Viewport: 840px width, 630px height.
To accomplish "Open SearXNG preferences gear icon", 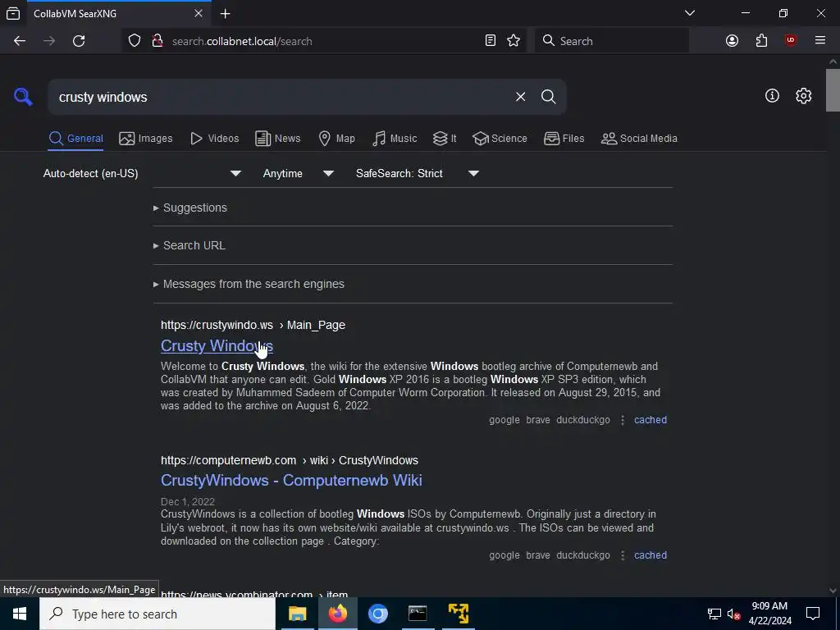I will (803, 96).
